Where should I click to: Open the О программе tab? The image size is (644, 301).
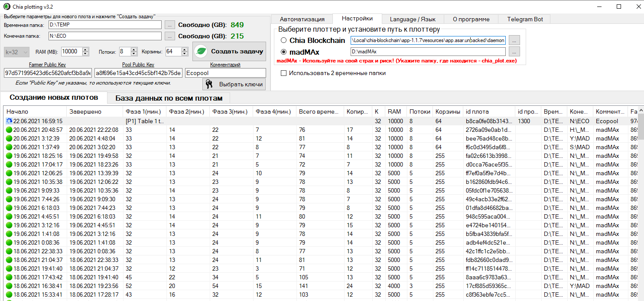(x=471, y=19)
